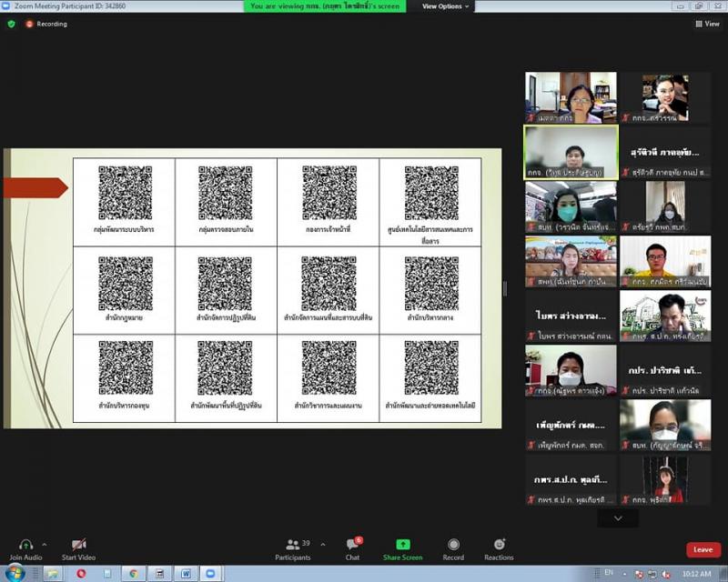728x582 pixels.
Task: Click the network icon in the system tray
Action: [x=652, y=574]
